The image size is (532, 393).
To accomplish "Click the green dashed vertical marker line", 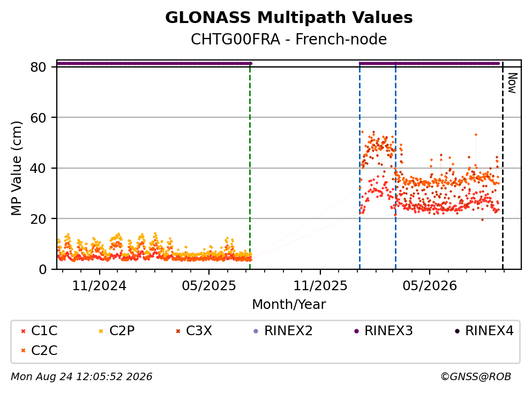I will click(x=250, y=166).
